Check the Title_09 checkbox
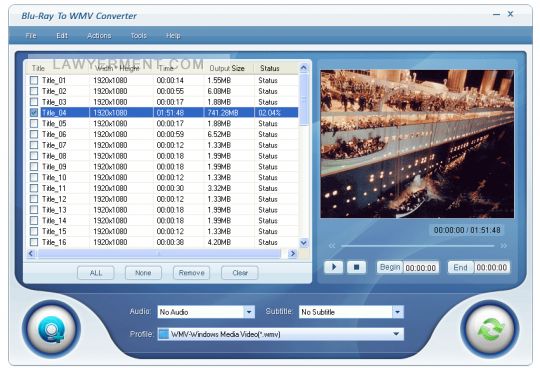540x368 pixels. 34,167
